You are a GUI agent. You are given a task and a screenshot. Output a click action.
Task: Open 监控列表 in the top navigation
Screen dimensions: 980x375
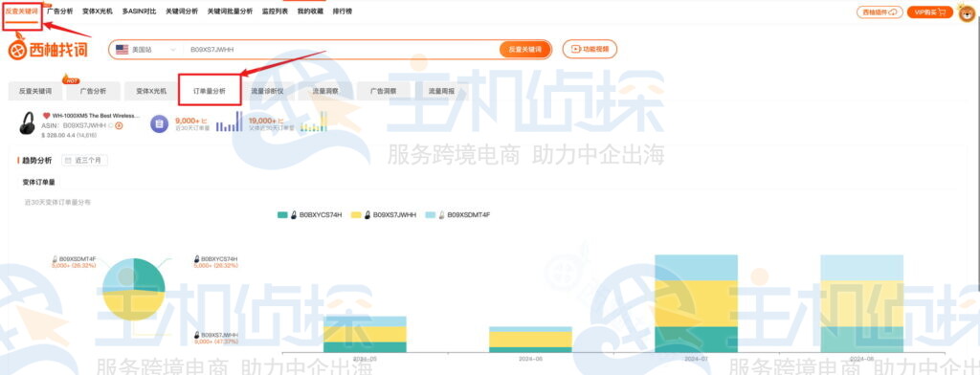tap(275, 11)
